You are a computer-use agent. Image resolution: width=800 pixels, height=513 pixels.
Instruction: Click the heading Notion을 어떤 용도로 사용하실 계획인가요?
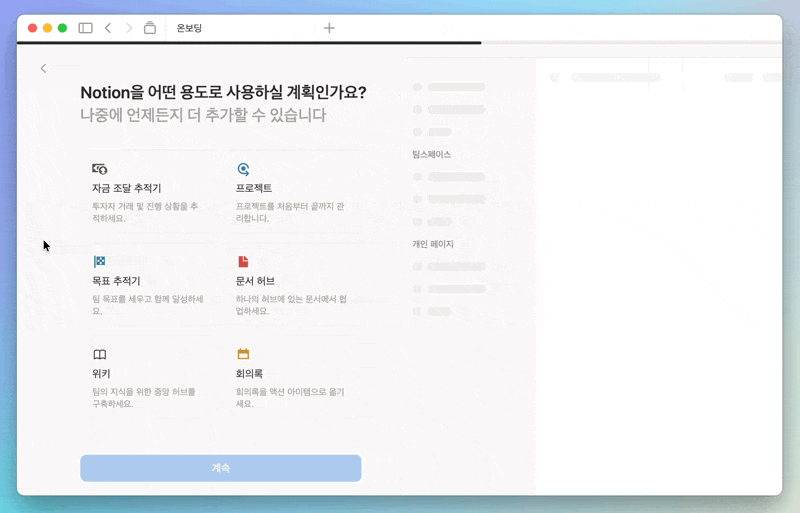pyautogui.click(x=223, y=92)
